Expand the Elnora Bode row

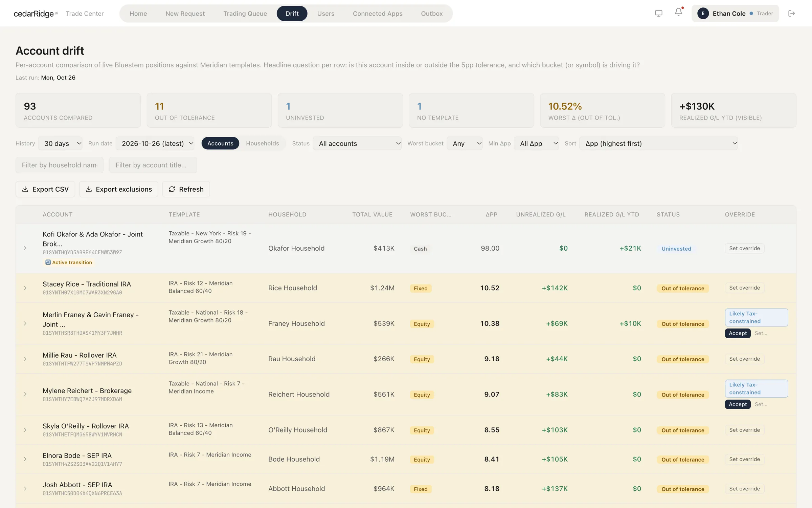25,459
